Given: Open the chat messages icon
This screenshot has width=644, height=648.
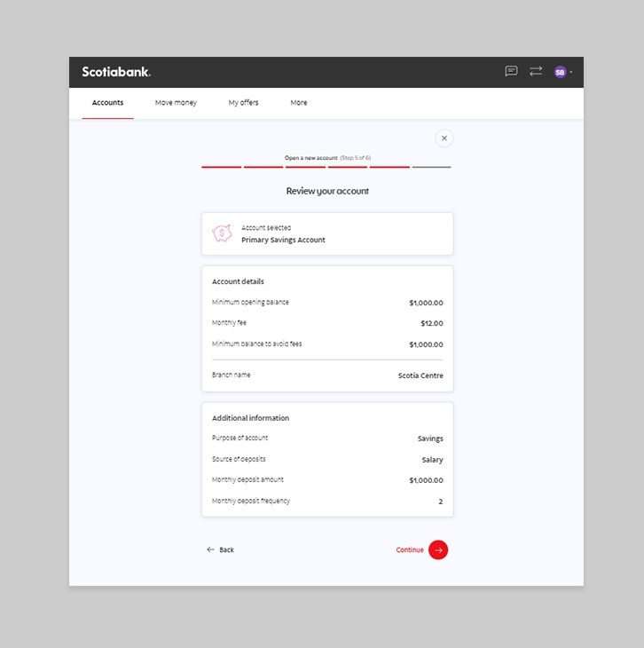Looking at the screenshot, I should 511,72.
